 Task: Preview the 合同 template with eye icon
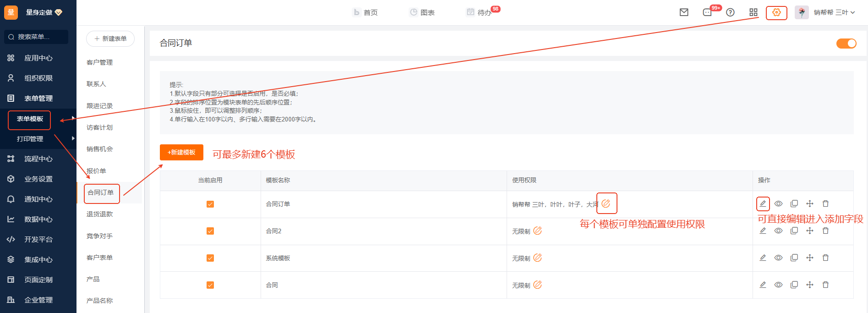coord(779,285)
